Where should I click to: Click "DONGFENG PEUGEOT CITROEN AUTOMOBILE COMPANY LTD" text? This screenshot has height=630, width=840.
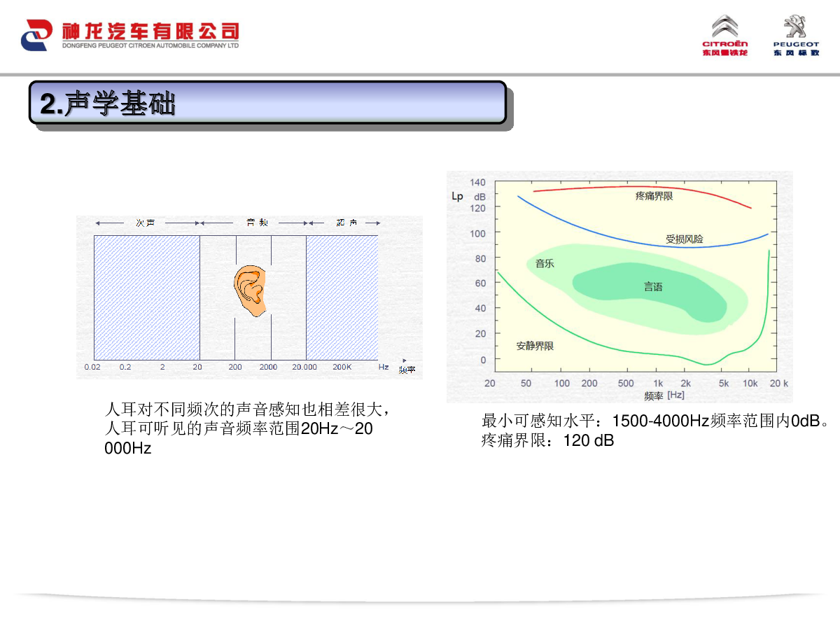[x=150, y=45]
